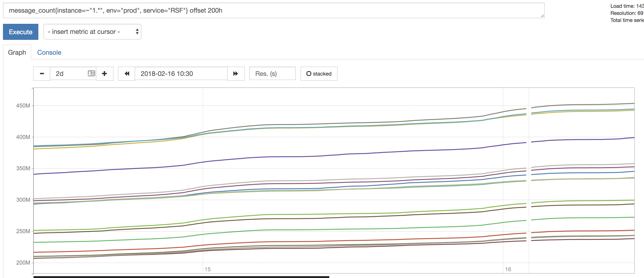This screenshot has width=644, height=278.
Task: Click the horizontal scrollbar below the graph
Action: pos(181,277)
